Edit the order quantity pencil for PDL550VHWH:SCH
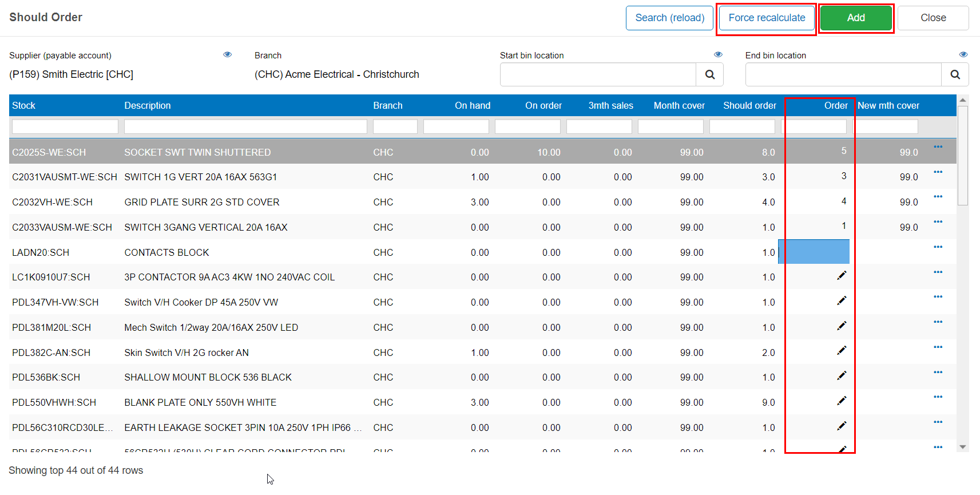 [842, 401]
